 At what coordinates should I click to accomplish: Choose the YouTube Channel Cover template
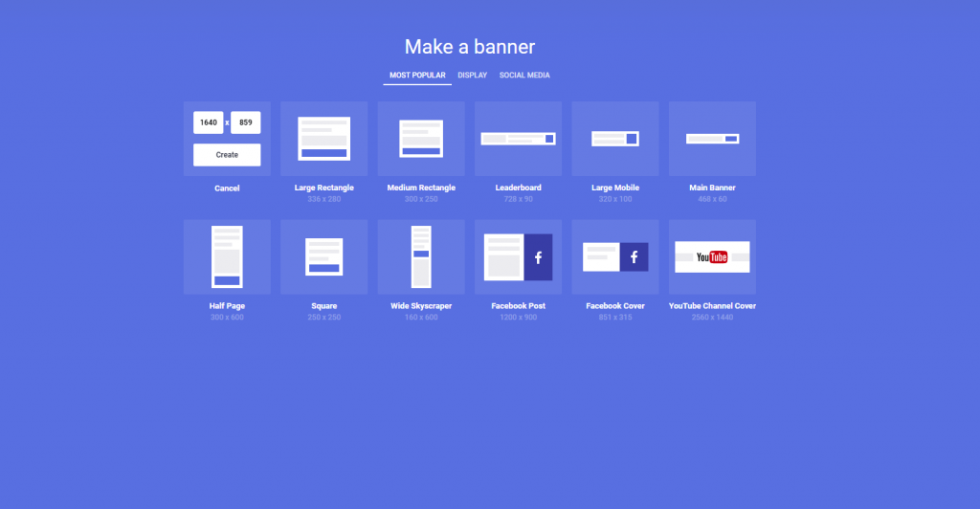pos(712,256)
